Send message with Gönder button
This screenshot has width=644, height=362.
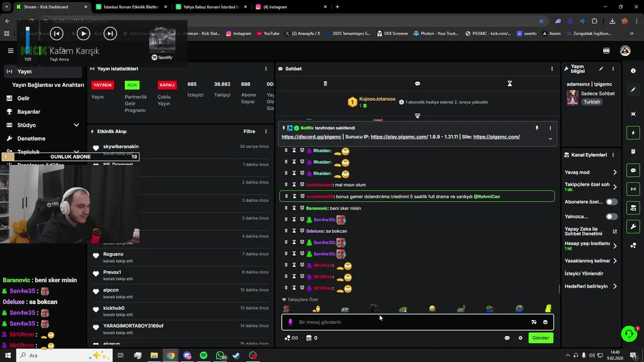pyautogui.click(x=541, y=338)
